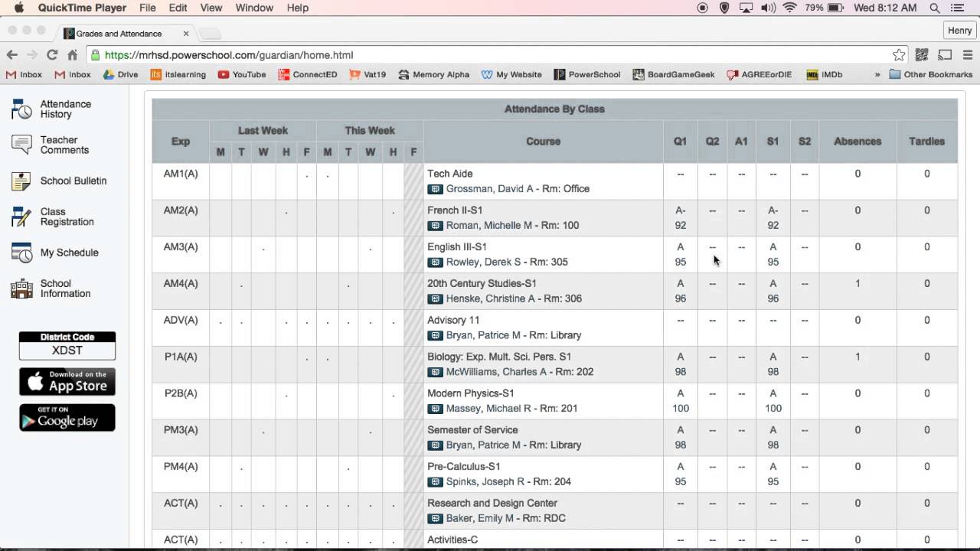Click the email icon for Massey, Michael R
Screen dimensions: 980x551
(x=435, y=409)
